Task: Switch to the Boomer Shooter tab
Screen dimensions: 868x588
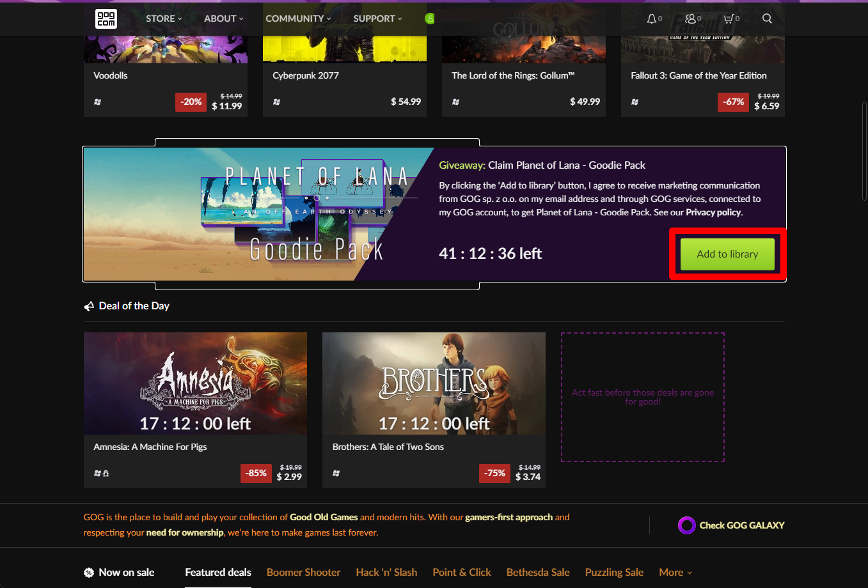Action: pyautogui.click(x=303, y=573)
